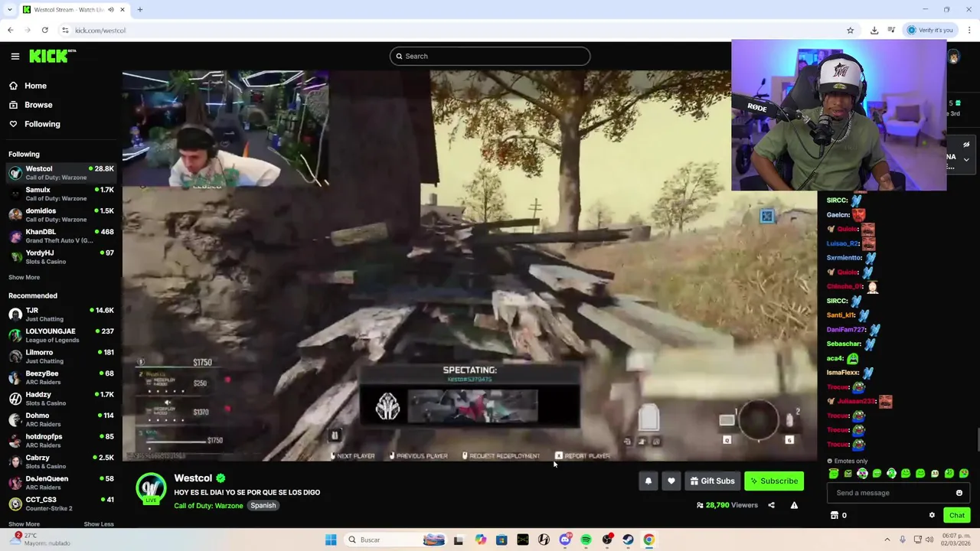Toggle notification bell for Westcol
Viewport: 980px width, 551px height.
[648, 481]
